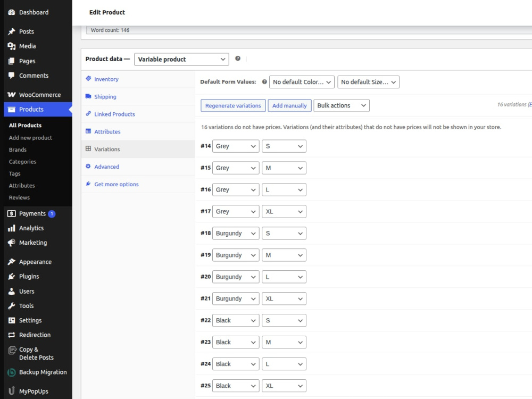The width and height of the screenshot is (532, 399).
Task: Open size dropdown for variation #21
Action: tap(284, 298)
